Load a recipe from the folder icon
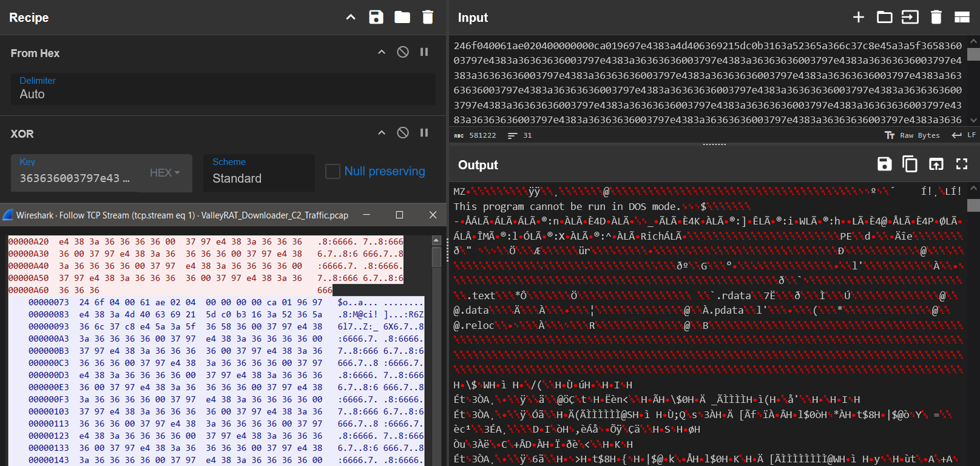 [x=402, y=17]
